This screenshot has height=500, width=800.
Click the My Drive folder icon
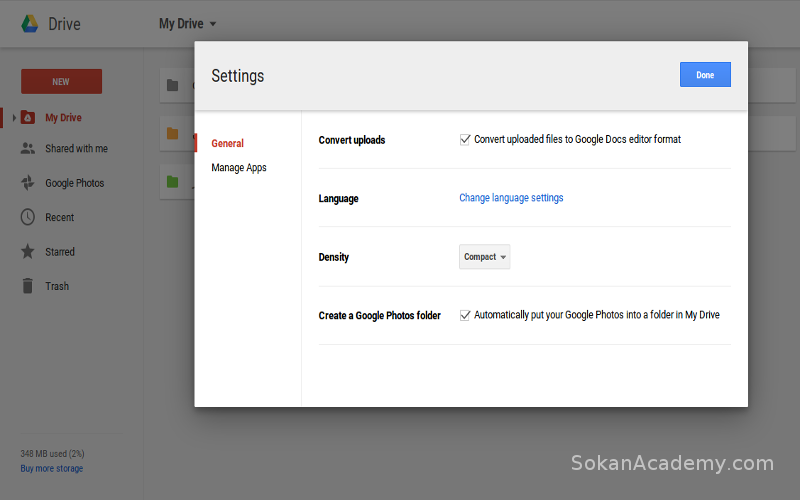pyautogui.click(x=28, y=118)
